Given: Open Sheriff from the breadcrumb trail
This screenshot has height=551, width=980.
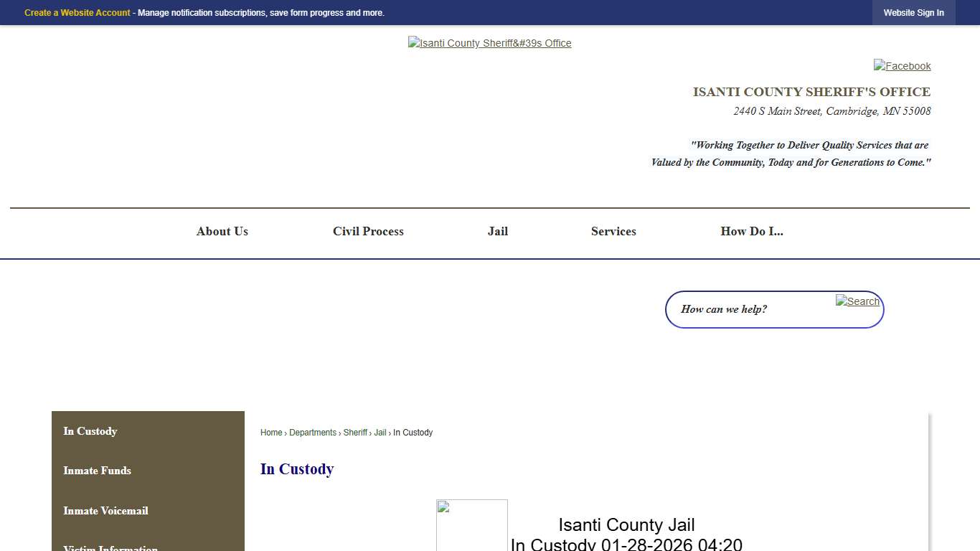Looking at the screenshot, I should click(x=355, y=432).
